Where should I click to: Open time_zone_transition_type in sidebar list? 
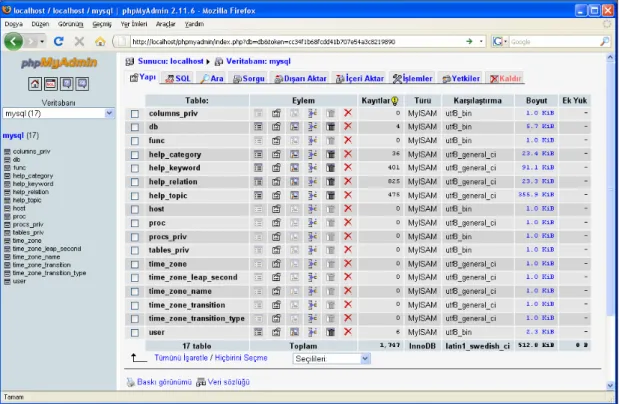(x=49, y=273)
